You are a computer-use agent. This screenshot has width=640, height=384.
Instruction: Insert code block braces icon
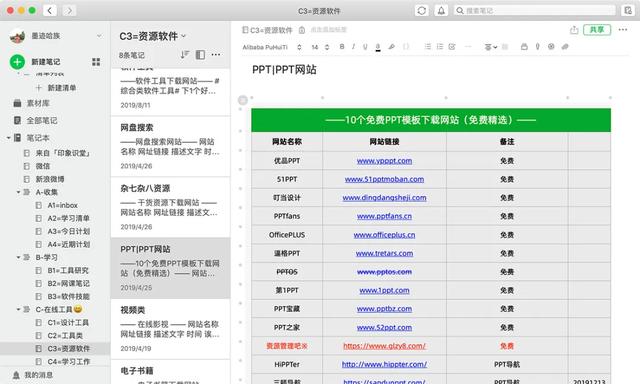406,47
